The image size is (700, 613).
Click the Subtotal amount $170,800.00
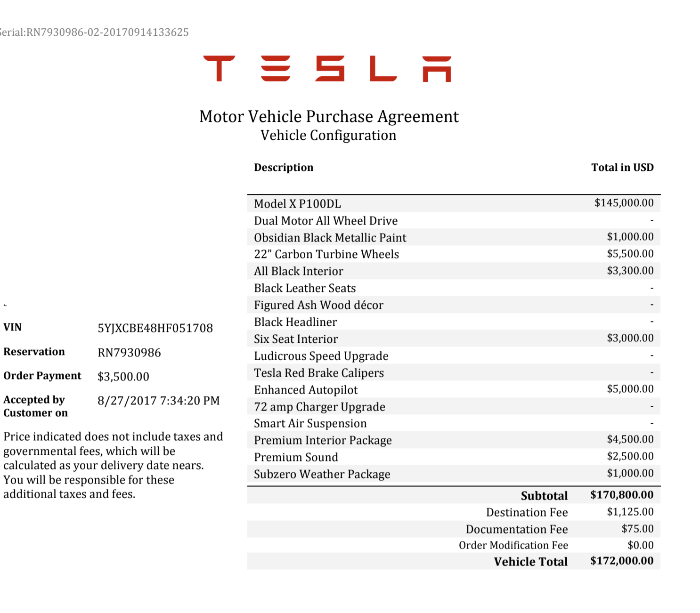pyautogui.click(x=622, y=495)
